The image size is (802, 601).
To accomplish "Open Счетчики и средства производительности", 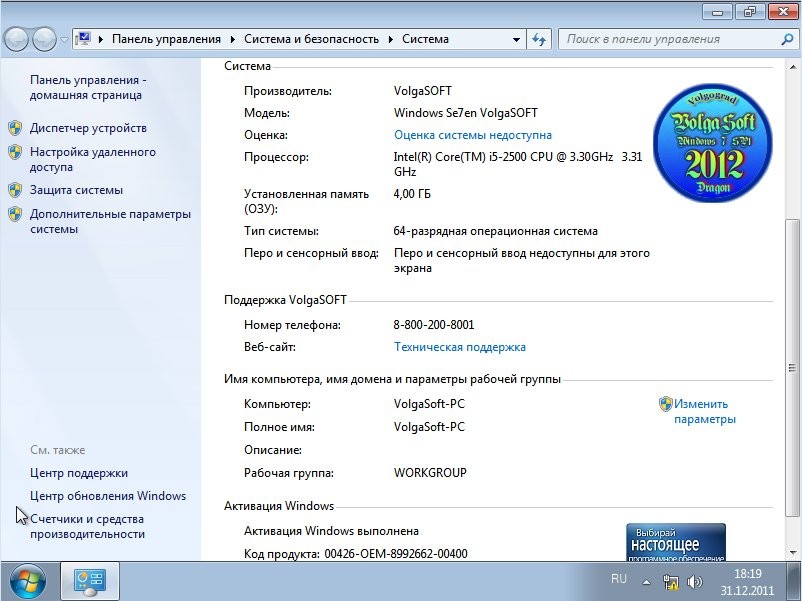I will pos(87,526).
